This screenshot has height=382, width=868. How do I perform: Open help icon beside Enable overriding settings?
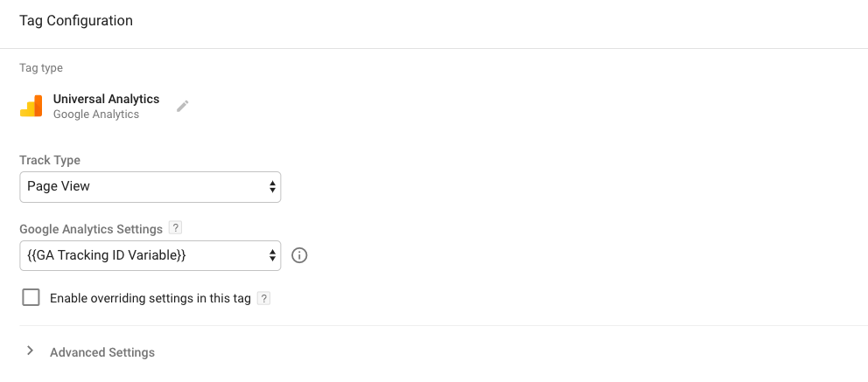pyautogui.click(x=263, y=298)
